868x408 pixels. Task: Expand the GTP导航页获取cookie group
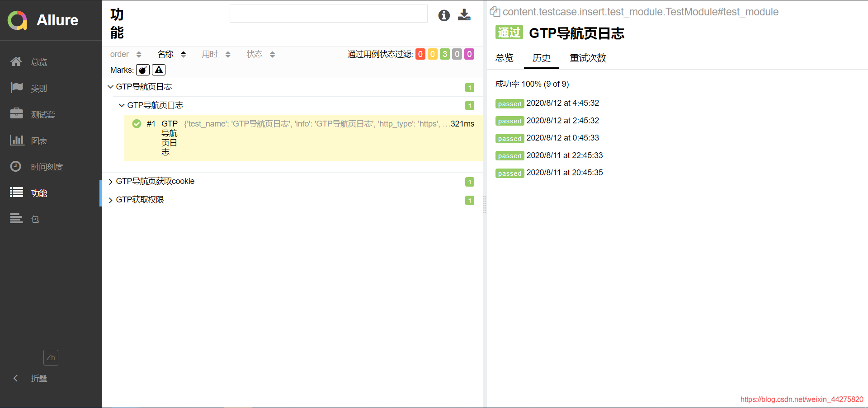tap(292, 181)
